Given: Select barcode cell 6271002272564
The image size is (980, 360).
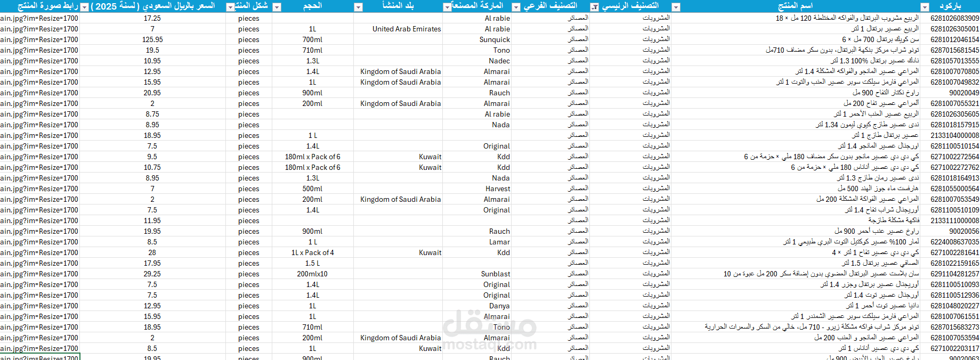Looking at the screenshot, I should (x=950, y=157).
